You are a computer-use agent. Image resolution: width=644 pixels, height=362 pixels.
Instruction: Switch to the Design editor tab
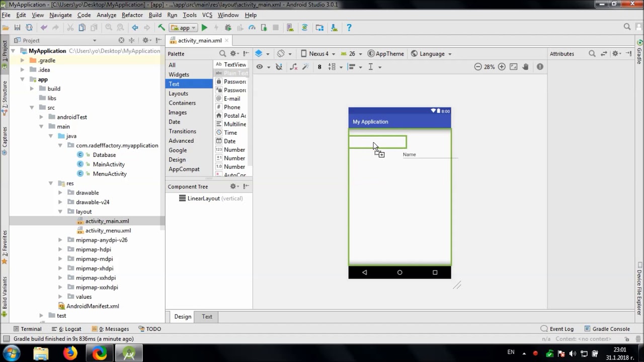183,316
